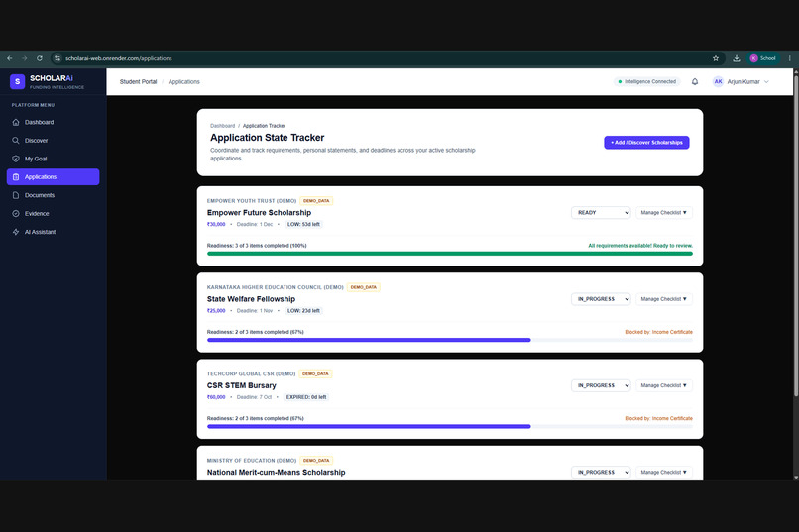Click DEMO_DATA badge on Karnataka Higher Education
This screenshot has height=532, width=799.
tap(364, 287)
